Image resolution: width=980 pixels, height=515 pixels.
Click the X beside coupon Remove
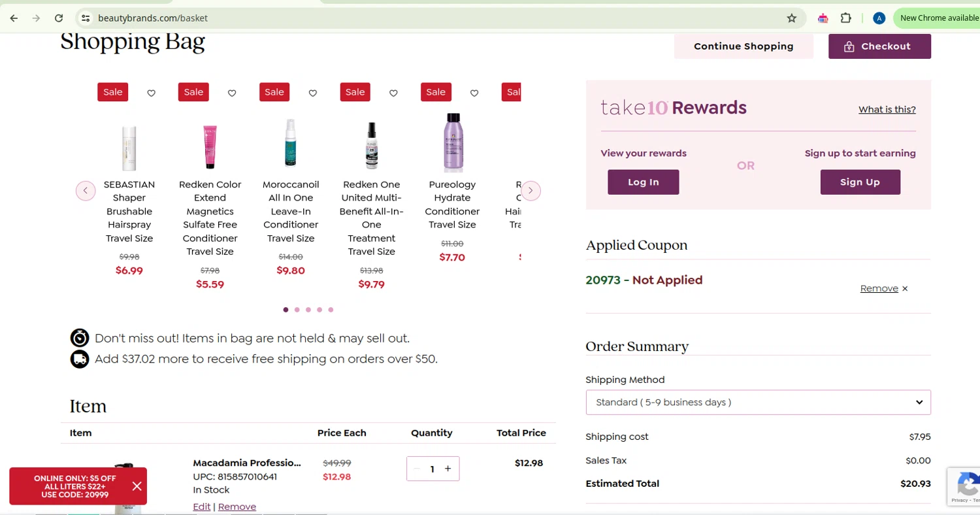(x=905, y=288)
